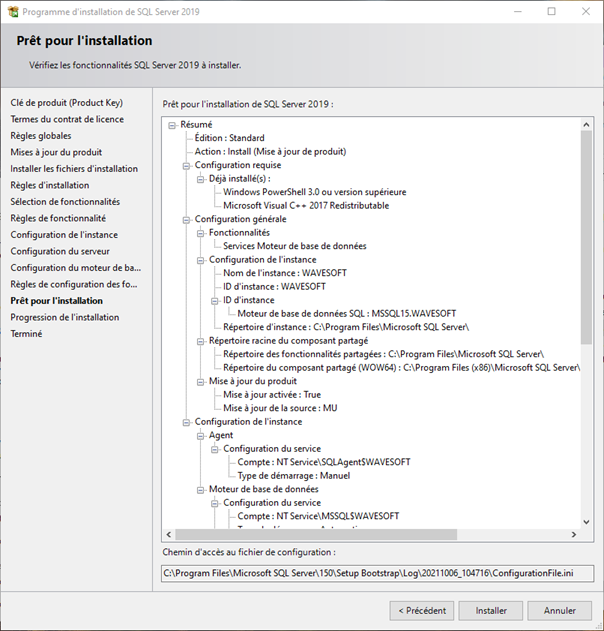Click the horizontal scrollbar thumb
The height and width of the screenshot is (631, 604).
click(316, 534)
